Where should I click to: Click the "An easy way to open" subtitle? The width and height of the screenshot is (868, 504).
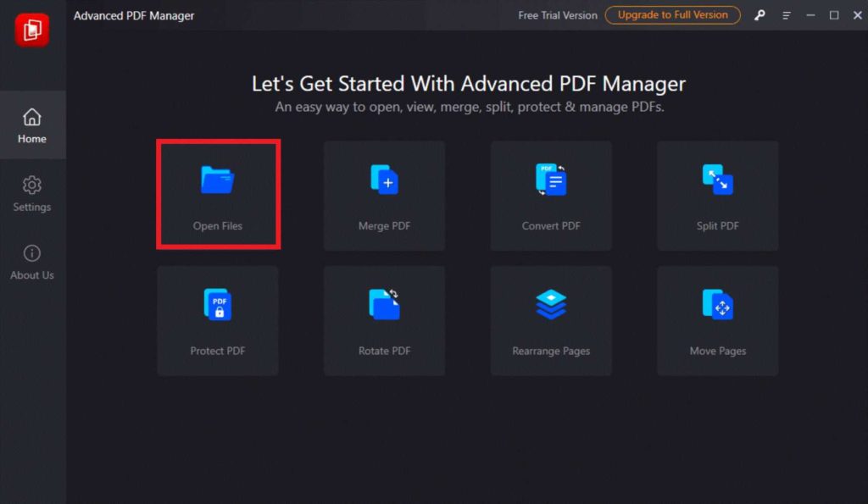coord(470,107)
